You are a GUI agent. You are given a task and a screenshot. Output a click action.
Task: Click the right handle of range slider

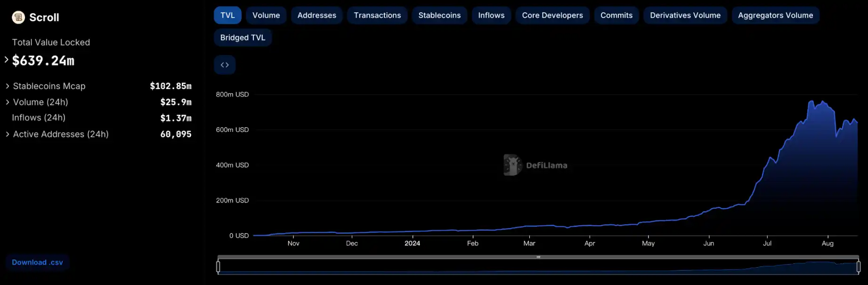(x=858, y=267)
